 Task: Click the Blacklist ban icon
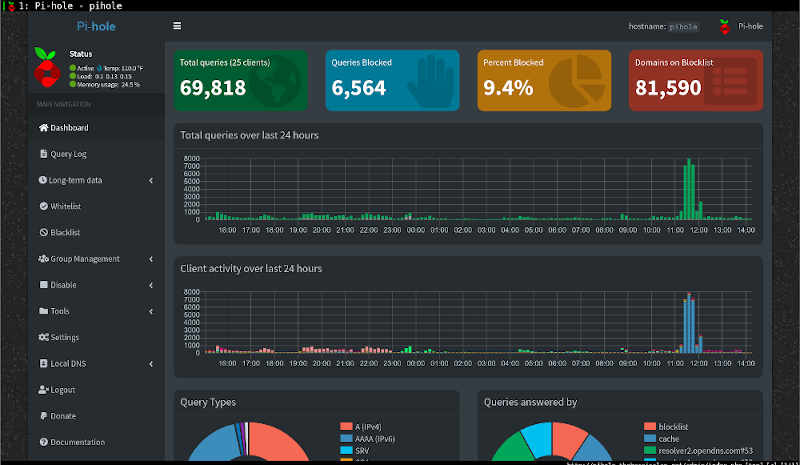click(43, 232)
